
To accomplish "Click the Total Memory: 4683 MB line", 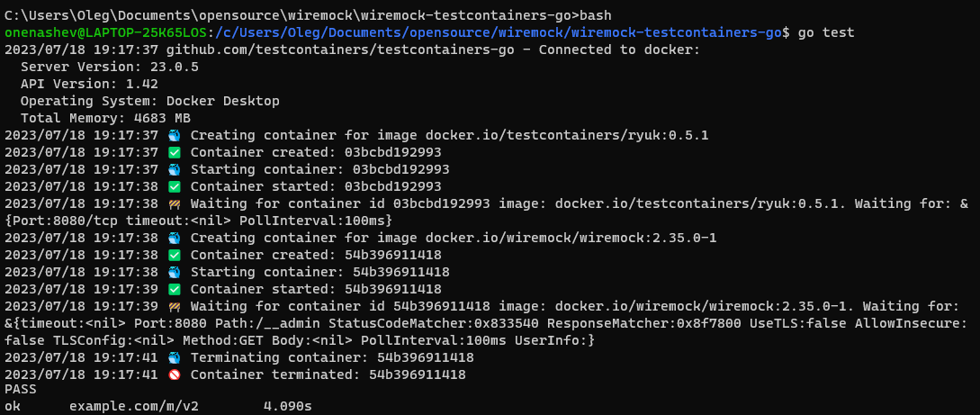I will [x=105, y=118].
